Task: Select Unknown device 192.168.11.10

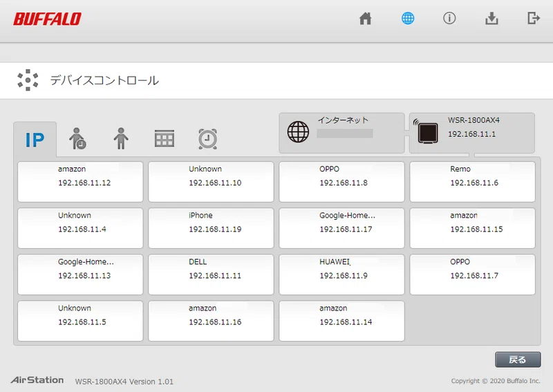Action: click(211, 182)
